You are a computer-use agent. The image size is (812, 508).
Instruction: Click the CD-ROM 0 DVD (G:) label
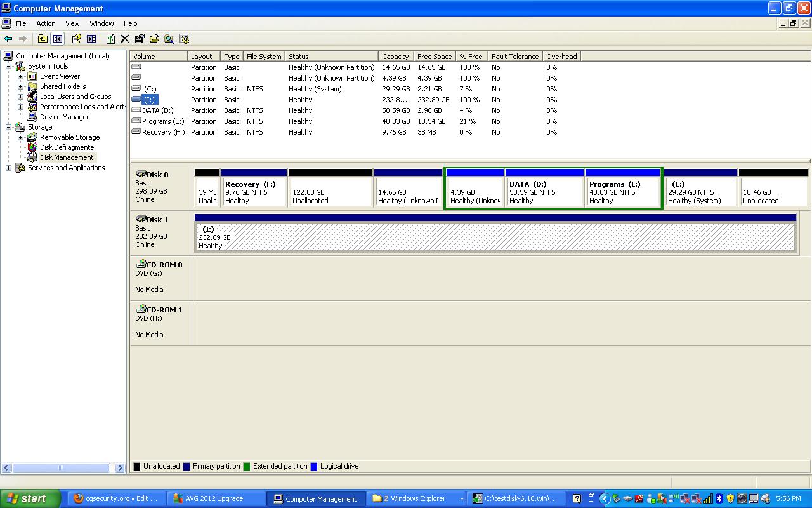[x=161, y=277]
